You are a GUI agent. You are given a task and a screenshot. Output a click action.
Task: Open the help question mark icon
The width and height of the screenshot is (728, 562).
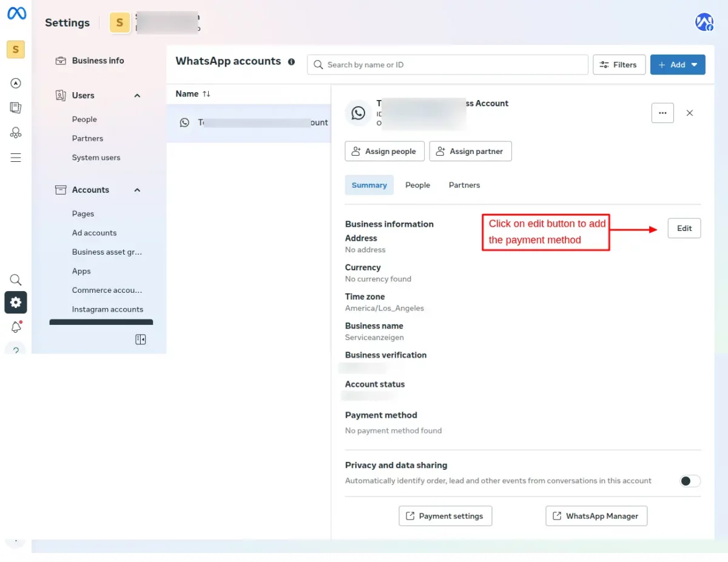pos(16,350)
